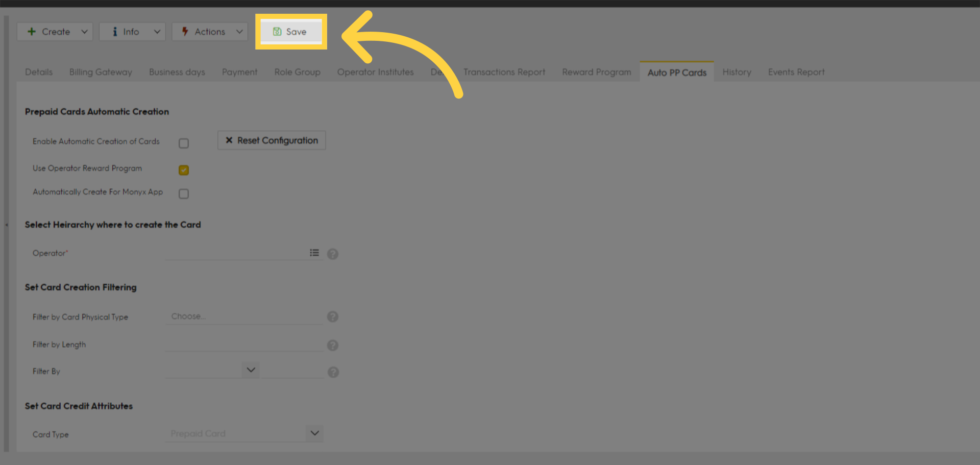The image size is (980, 465).
Task: Click the Filter By value field
Action: click(x=292, y=371)
